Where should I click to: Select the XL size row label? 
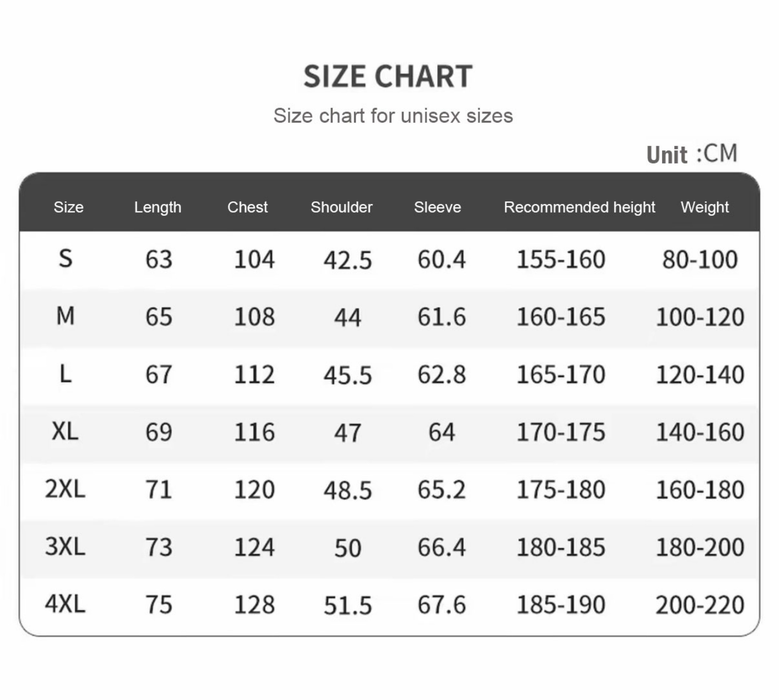click(x=65, y=431)
